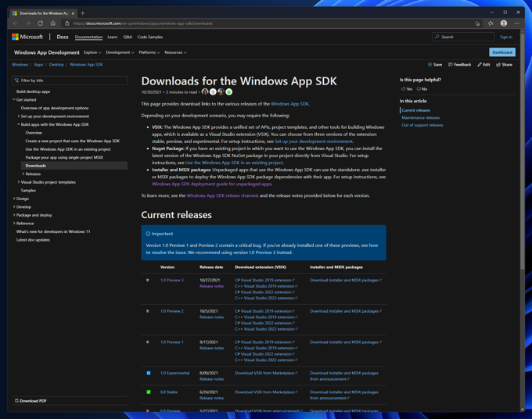Click Windows App Development heading link
532x419 pixels.
(x=47, y=52)
